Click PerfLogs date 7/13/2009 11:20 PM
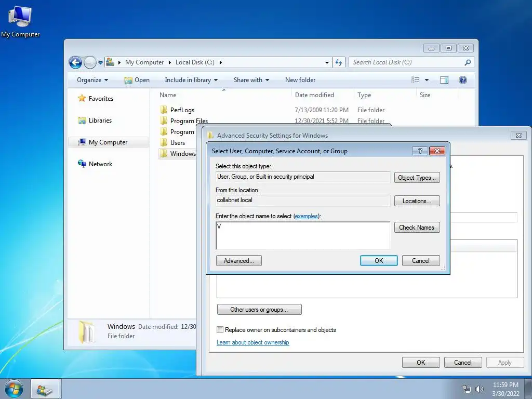 pos(321,110)
